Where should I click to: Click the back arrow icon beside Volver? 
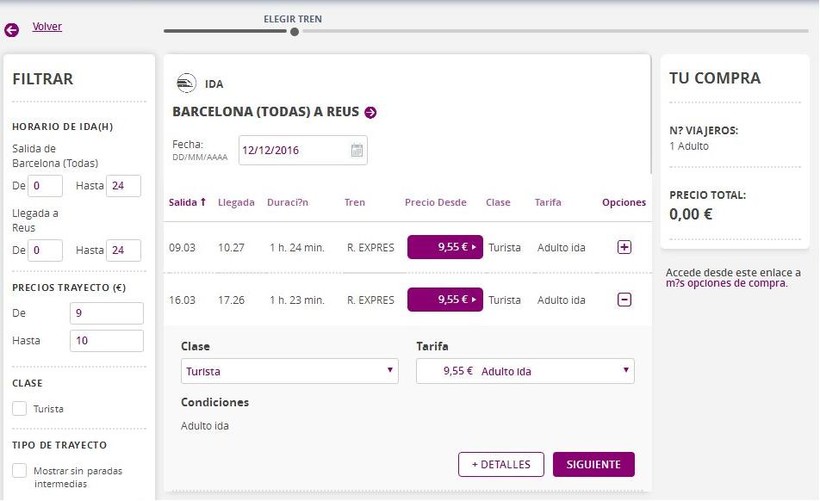[12, 30]
